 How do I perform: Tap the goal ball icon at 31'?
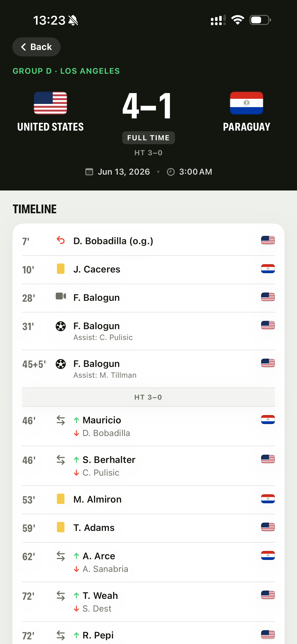(x=61, y=326)
